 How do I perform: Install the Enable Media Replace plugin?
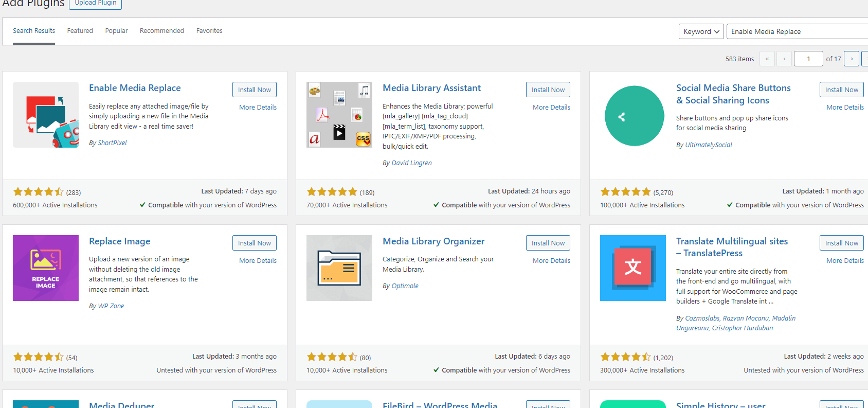point(255,90)
